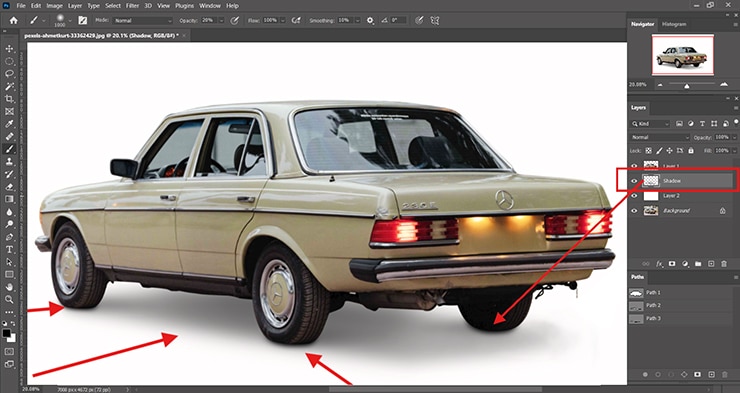Toggle pressure for size button

[419, 20]
